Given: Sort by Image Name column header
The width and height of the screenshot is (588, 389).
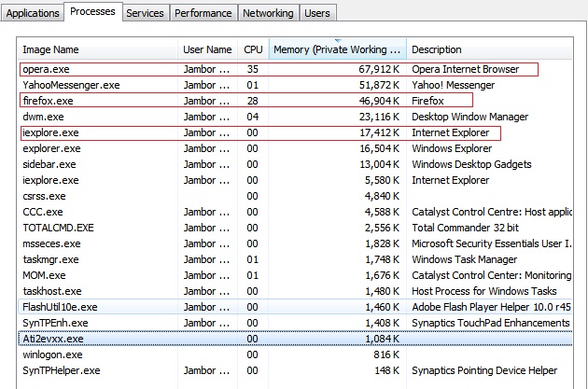Looking at the screenshot, I should point(97,49).
